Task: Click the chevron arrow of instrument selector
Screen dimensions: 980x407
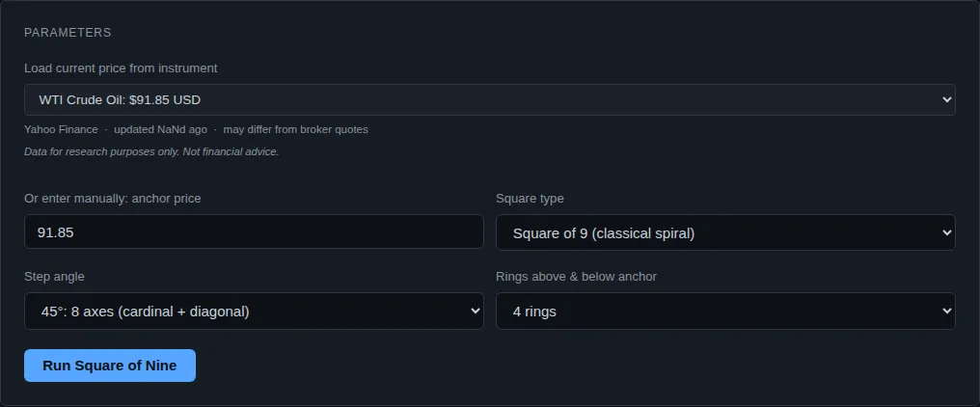Action: click(x=946, y=100)
